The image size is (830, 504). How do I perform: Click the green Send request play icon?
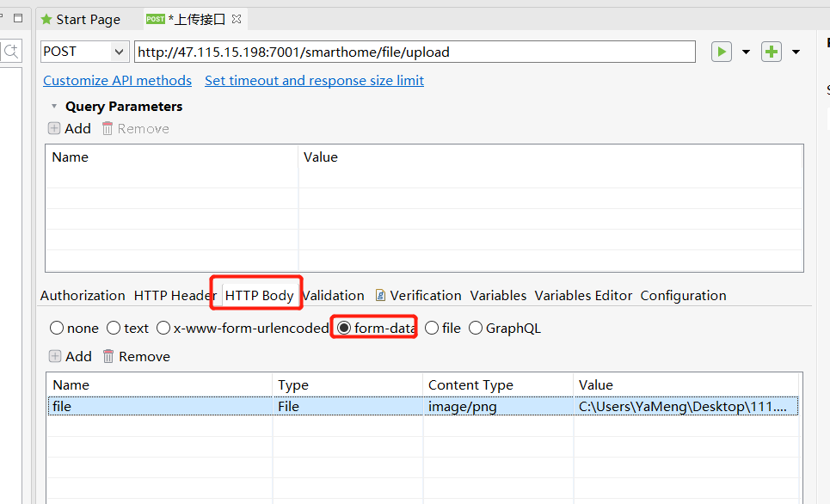pyautogui.click(x=721, y=52)
